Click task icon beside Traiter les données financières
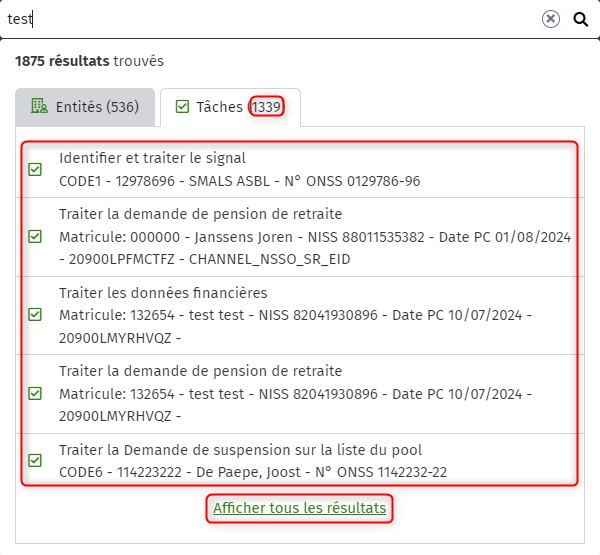The image size is (600, 555). (x=35, y=315)
